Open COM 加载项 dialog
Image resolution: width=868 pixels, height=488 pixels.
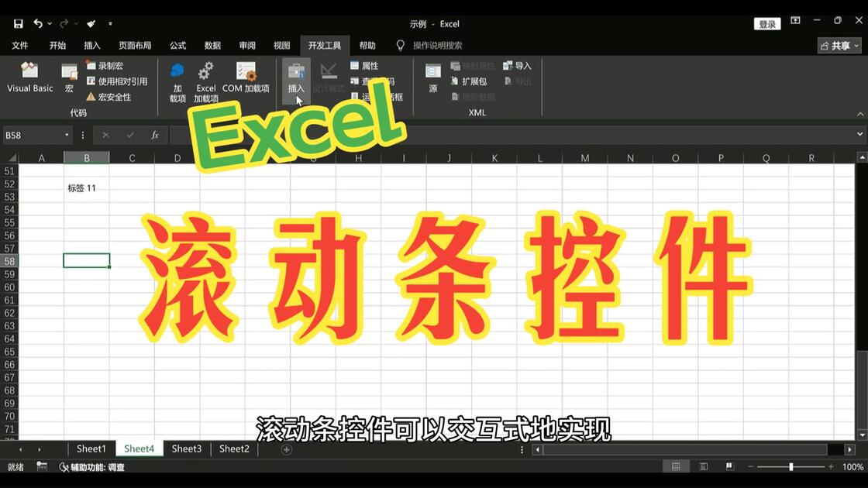(x=246, y=77)
